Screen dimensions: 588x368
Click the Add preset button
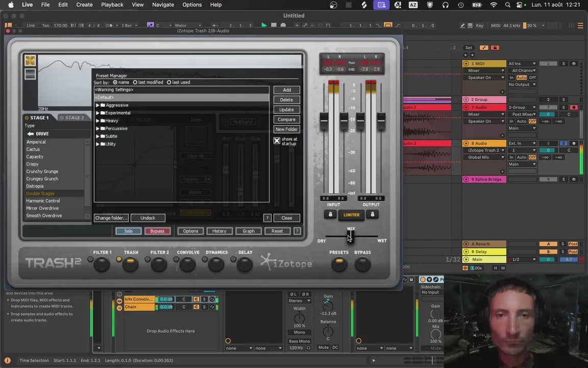pos(286,90)
